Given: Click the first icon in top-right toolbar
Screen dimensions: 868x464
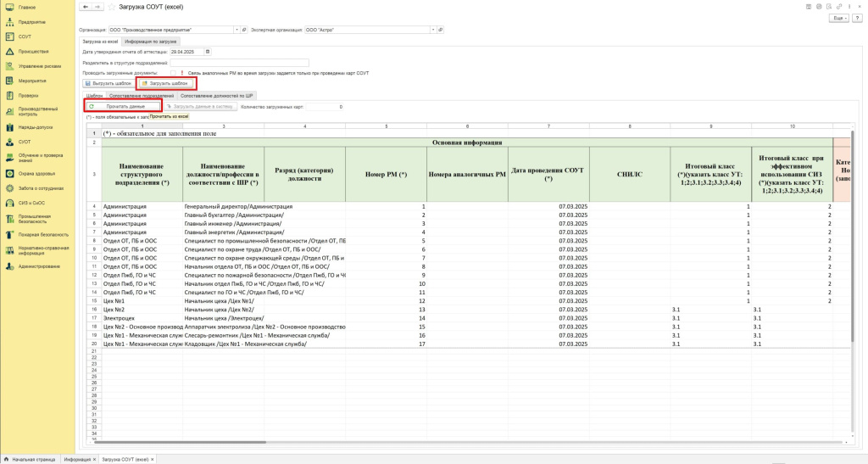Looking at the screenshot, I should [809, 7].
